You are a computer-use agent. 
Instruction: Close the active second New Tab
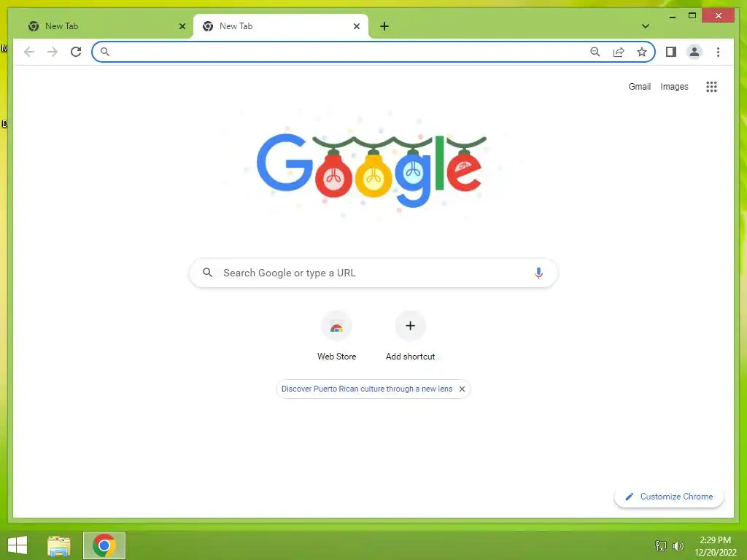tap(356, 26)
